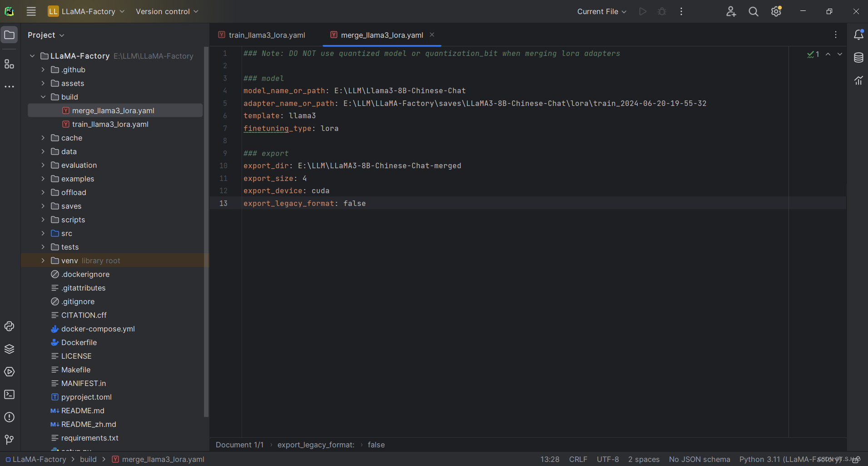868x466 pixels.
Task: Open the Problems tool window
Action: (x=10, y=417)
